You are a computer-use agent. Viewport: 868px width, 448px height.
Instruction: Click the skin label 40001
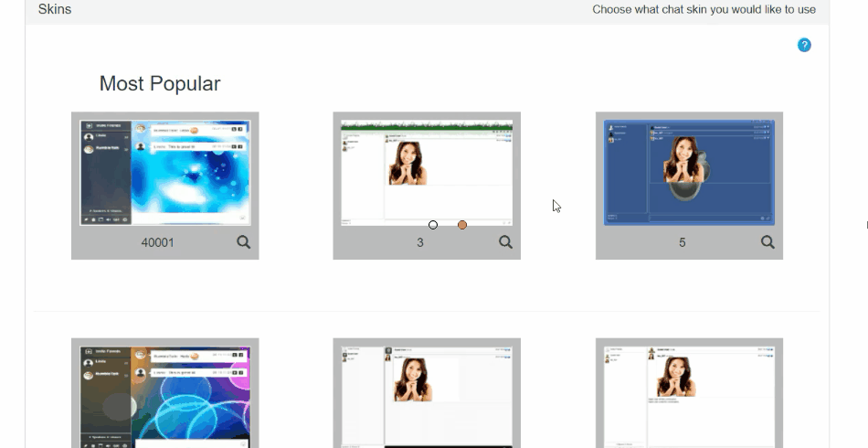157,242
